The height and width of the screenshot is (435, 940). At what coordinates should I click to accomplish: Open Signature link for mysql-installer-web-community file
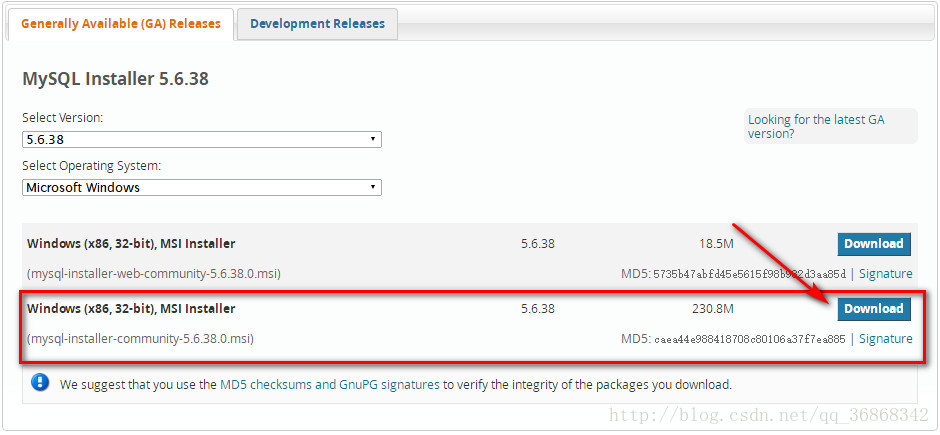coord(885,274)
